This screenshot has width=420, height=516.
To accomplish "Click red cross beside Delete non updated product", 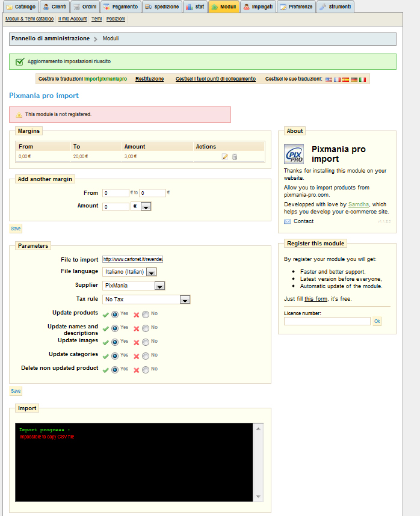I will pyautogui.click(x=136, y=370).
